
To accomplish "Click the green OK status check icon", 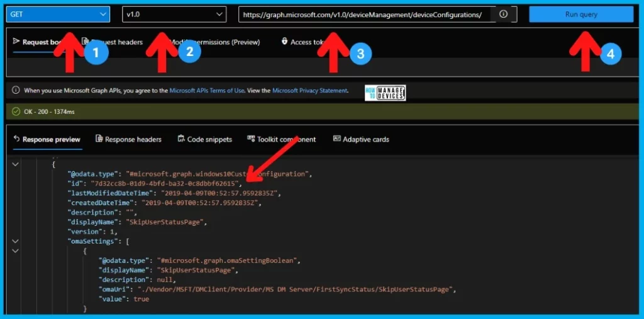I will pyautogui.click(x=16, y=111).
